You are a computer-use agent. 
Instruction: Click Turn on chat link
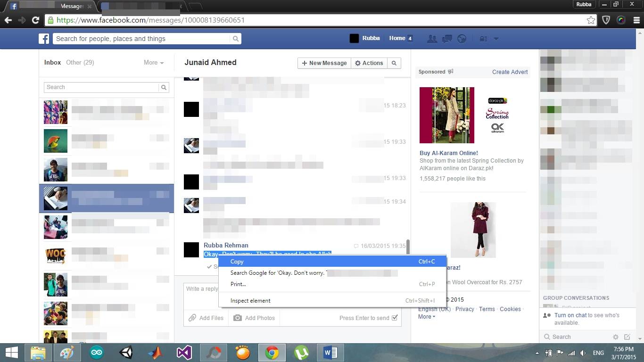click(x=570, y=315)
